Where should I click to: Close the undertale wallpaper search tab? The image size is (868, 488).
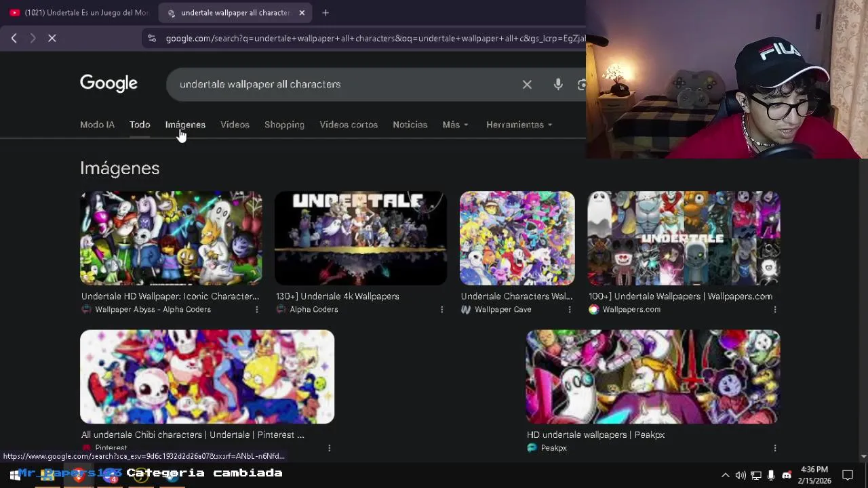coord(302,12)
